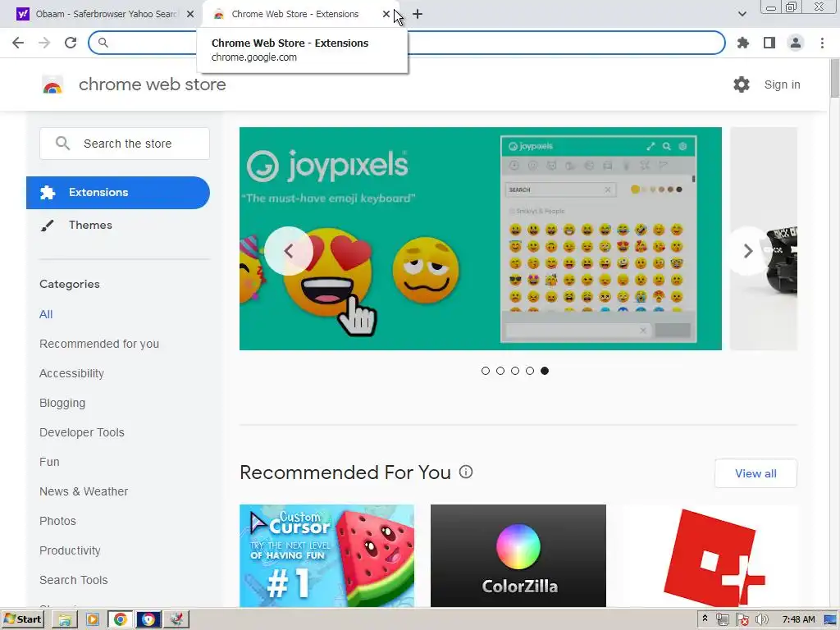Click the Themes paintbrush icon
Screen dimensions: 840x630
pyautogui.click(x=47, y=226)
